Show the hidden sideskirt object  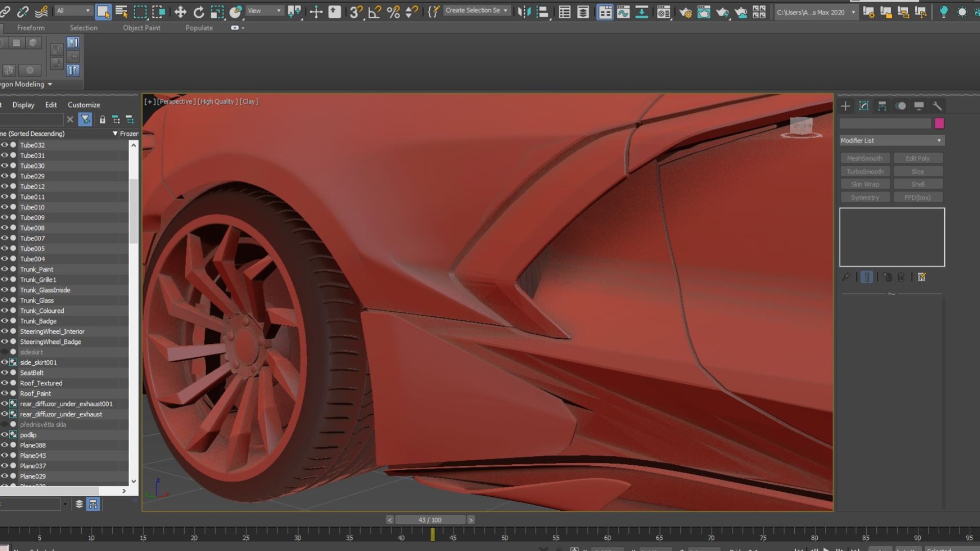click(x=5, y=352)
